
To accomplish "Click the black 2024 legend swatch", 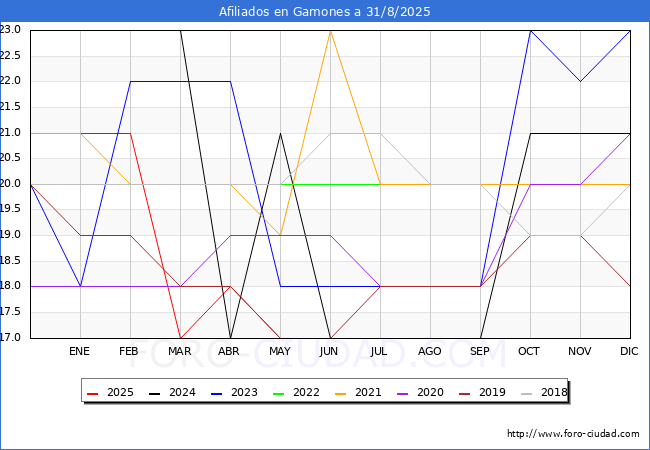I will [155, 393].
